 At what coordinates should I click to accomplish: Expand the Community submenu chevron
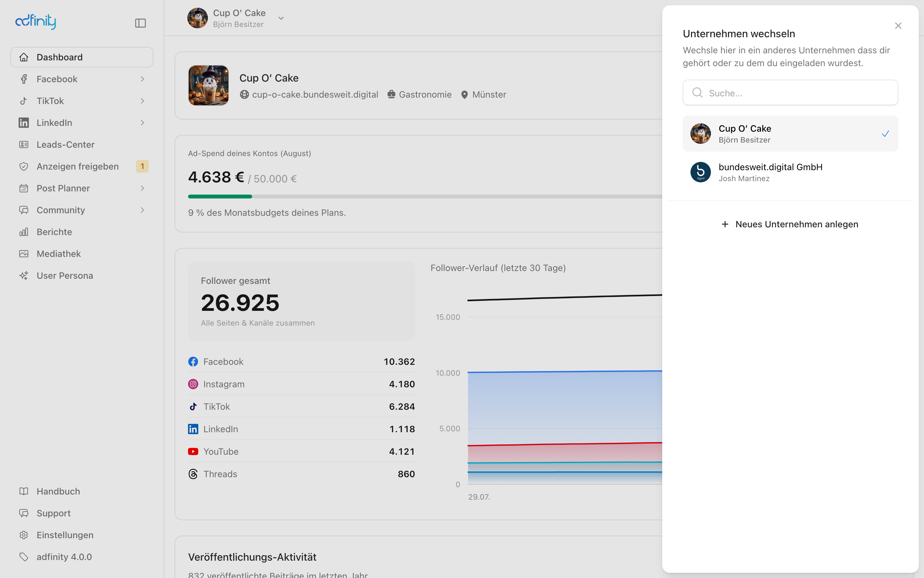click(142, 210)
